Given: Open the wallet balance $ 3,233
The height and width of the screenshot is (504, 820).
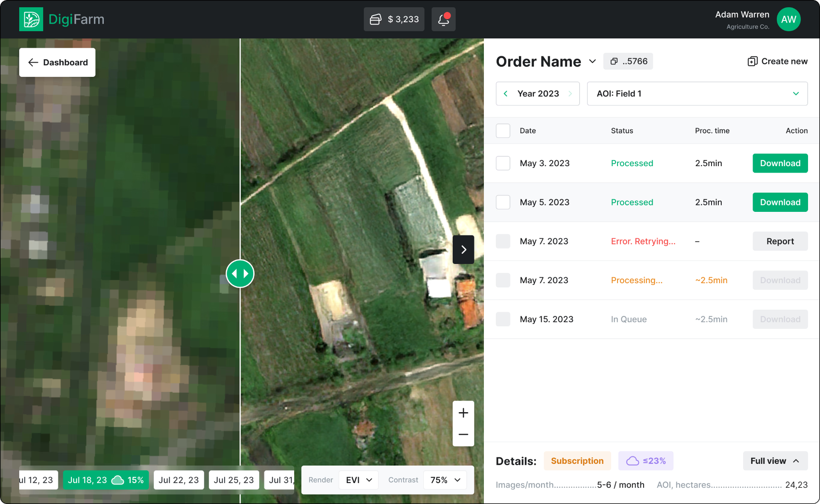Looking at the screenshot, I should pos(394,19).
